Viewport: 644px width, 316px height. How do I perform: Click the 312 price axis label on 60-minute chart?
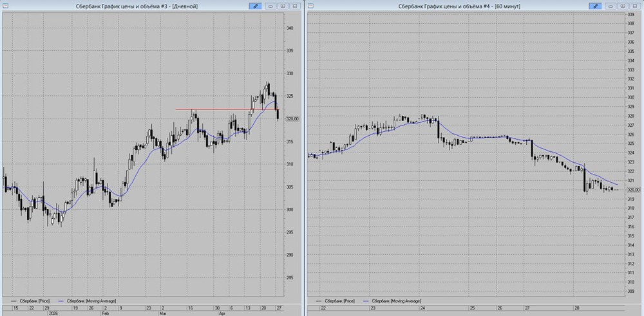631,263
